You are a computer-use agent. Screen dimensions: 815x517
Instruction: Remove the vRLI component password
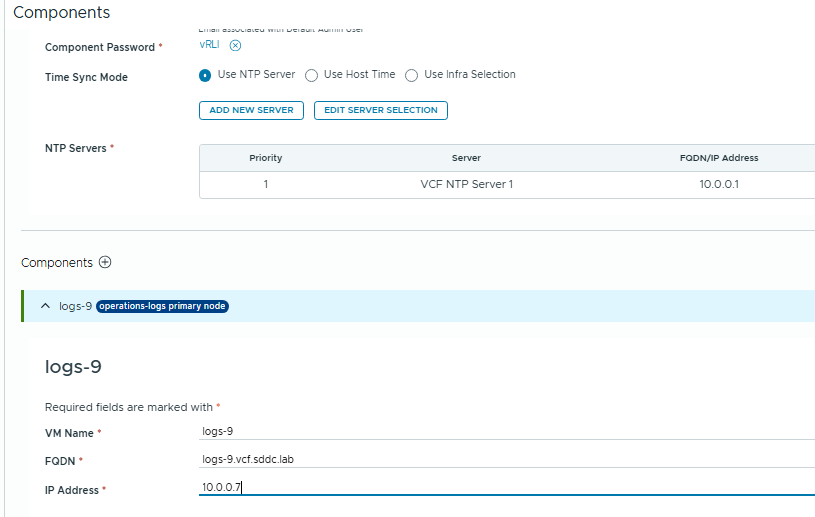click(235, 45)
